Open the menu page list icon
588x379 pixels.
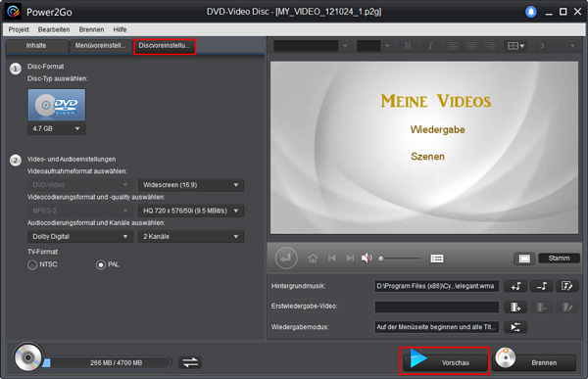437,259
